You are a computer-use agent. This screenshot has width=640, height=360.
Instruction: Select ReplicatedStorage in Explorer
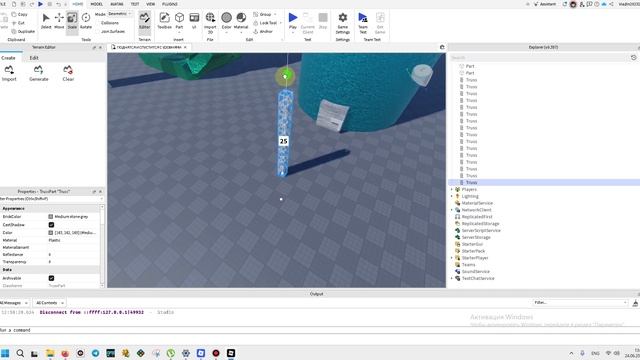[x=480, y=224]
